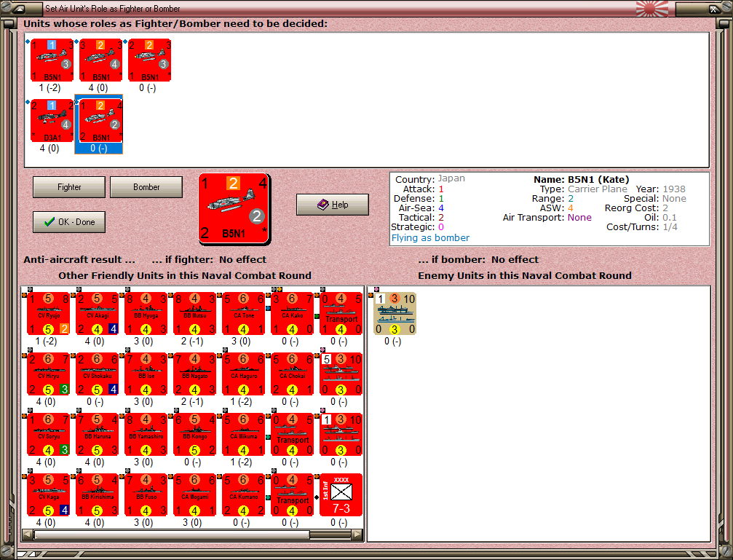Click the friendly units scrollbar left arrow
The height and width of the screenshot is (560, 733).
(28, 535)
